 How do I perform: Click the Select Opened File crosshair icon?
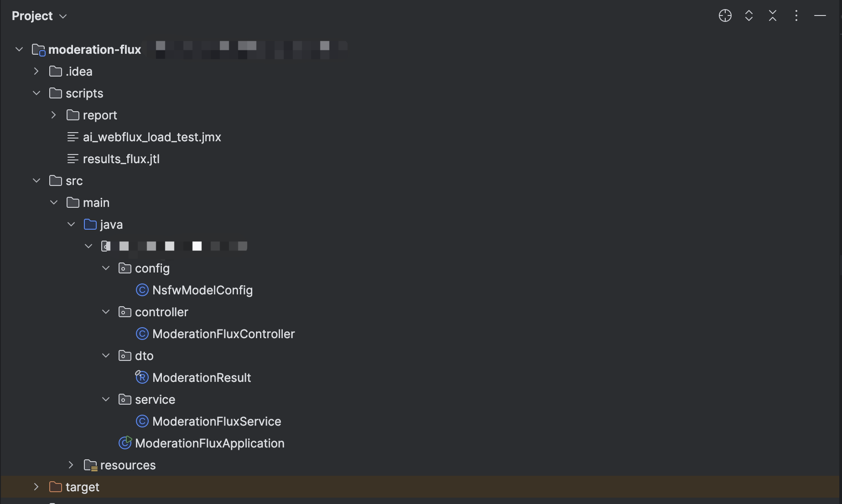(x=725, y=15)
